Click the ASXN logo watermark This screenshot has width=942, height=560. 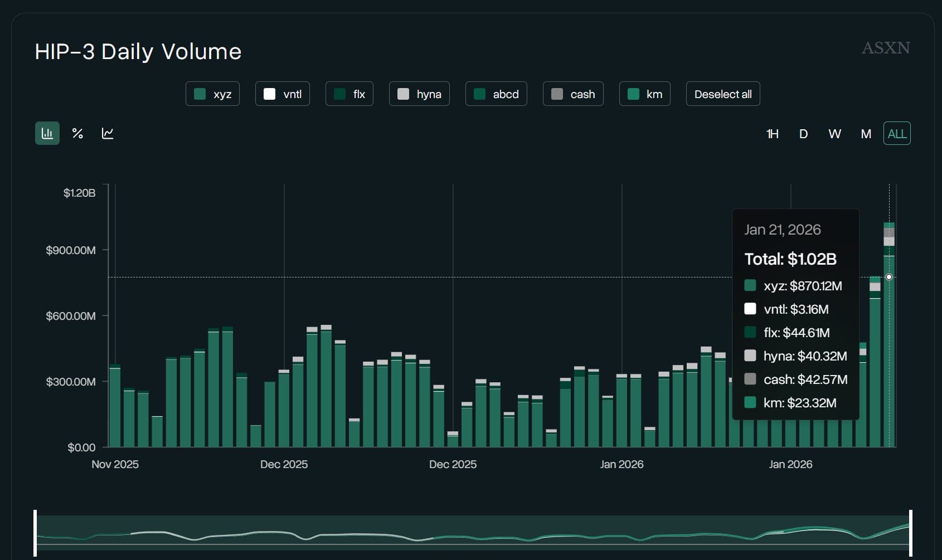click(885, 48)
